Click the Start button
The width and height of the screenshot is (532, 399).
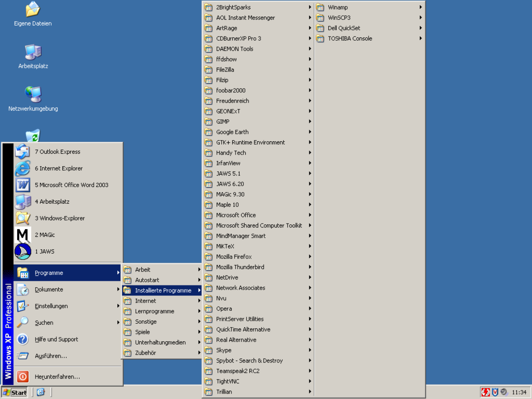(x=15, y=393)
